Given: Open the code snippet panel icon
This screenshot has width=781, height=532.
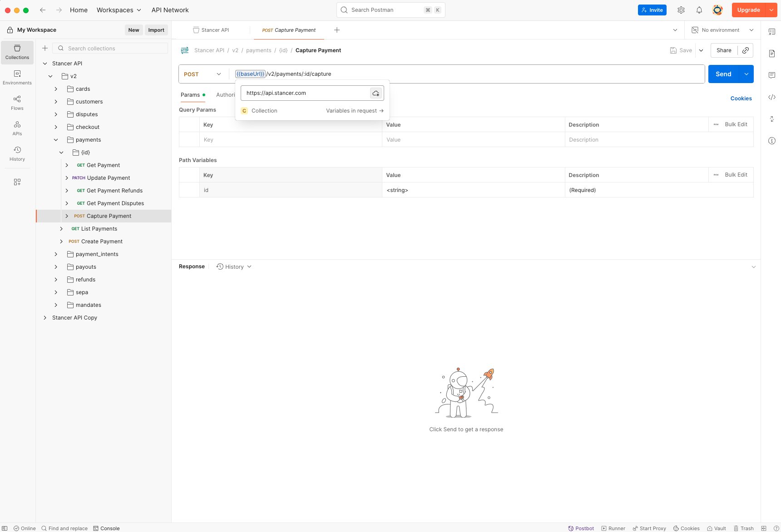Looking at the screenshot, I should pos(772,97).
